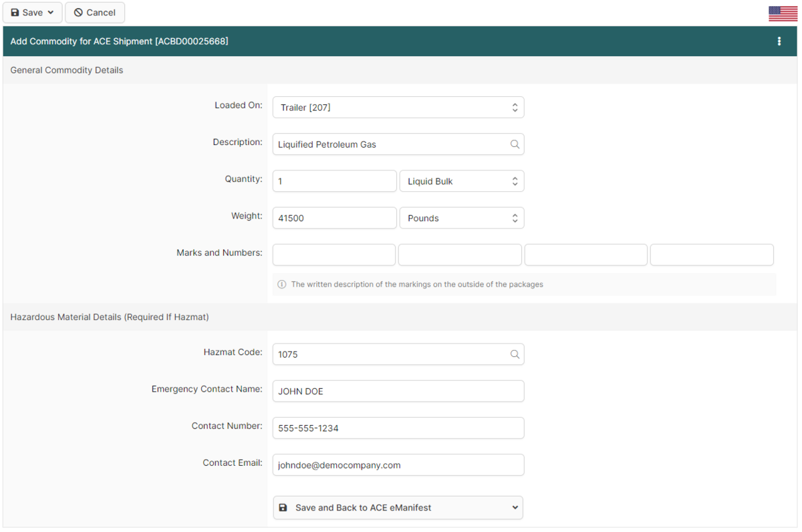Click the first Marks and Numbers field

pos(333,255)
